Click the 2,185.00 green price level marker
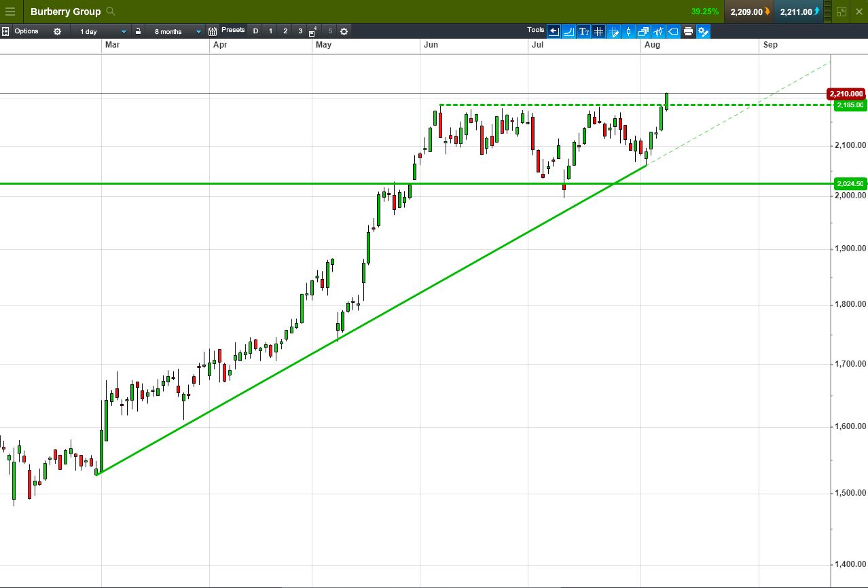The image size is (868, 588). pyautogui.click(x=850, y=105)
